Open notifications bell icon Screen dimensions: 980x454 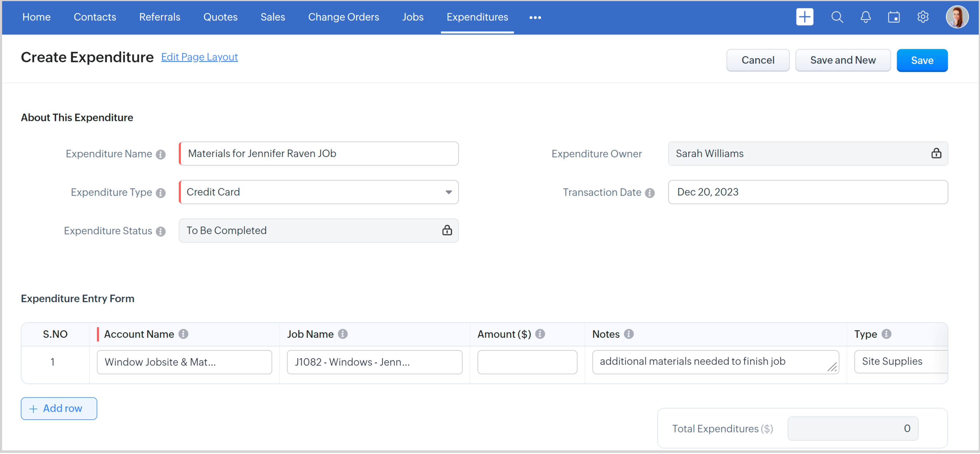click(865, 17)
